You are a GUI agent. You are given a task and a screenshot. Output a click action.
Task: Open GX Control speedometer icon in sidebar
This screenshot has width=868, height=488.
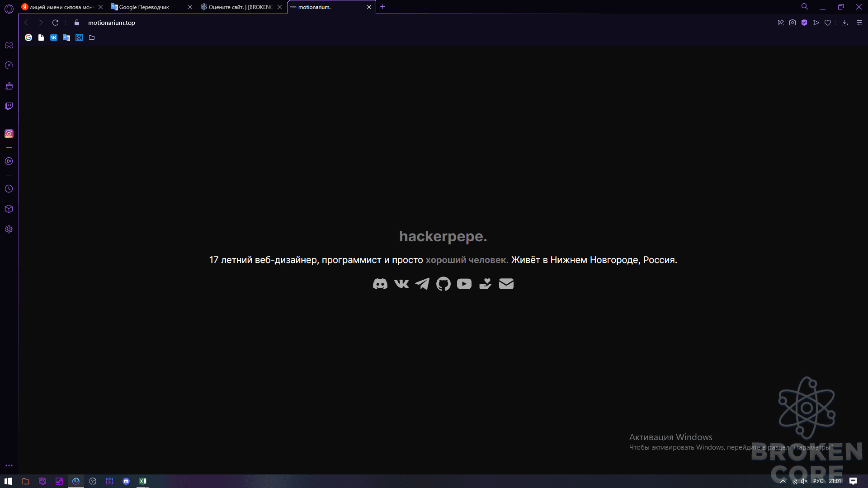(9, 66)
